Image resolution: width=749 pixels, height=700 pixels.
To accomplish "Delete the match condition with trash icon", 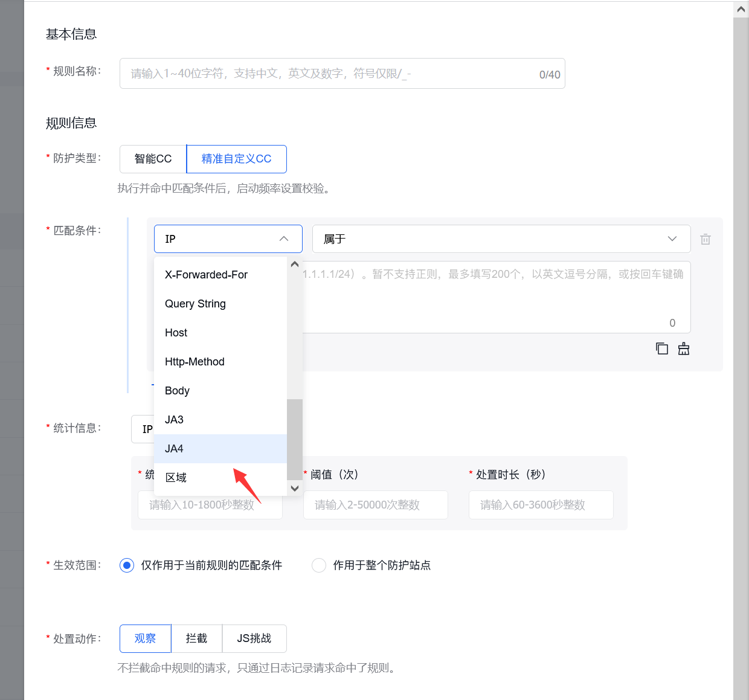I will tap(705, 239).
